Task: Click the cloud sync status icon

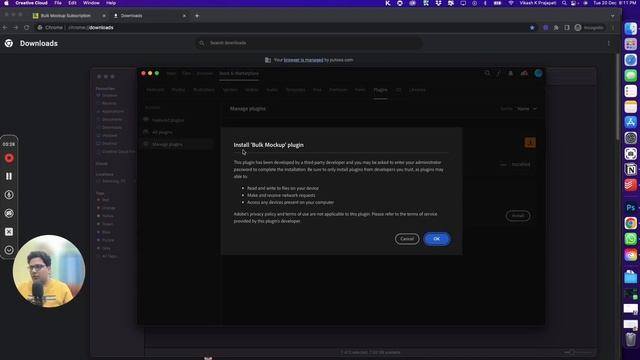Action: 524,73
